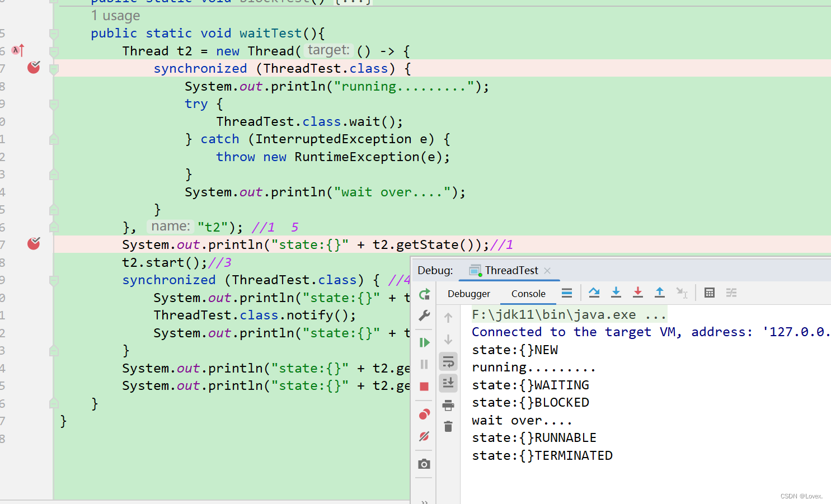Show execution point icon

coord(567,293)
